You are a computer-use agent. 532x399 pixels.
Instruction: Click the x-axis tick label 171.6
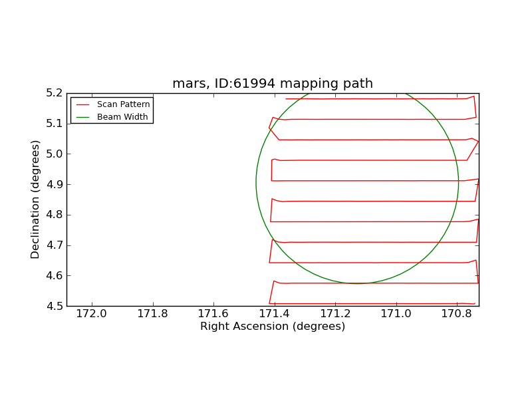[x=213, y=313]
